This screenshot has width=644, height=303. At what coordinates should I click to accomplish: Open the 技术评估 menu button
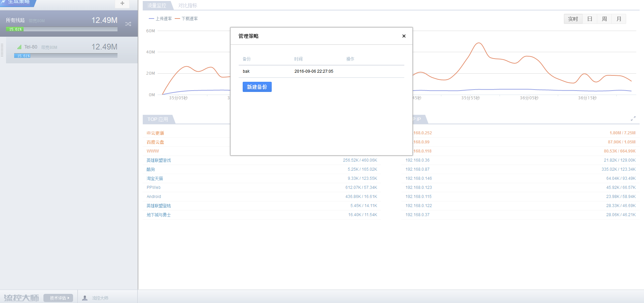[x=58, y=298]
